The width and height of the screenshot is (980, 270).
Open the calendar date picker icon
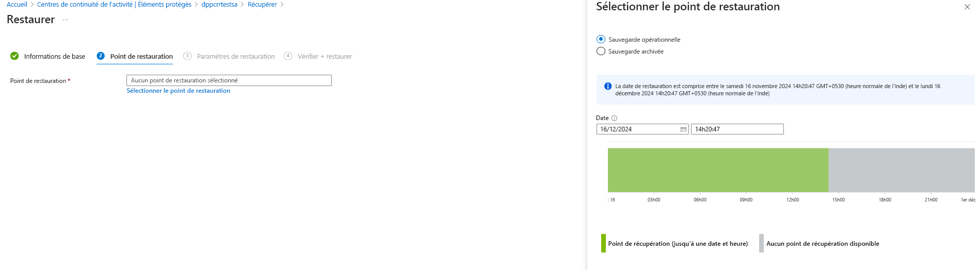tap(683, 129)
